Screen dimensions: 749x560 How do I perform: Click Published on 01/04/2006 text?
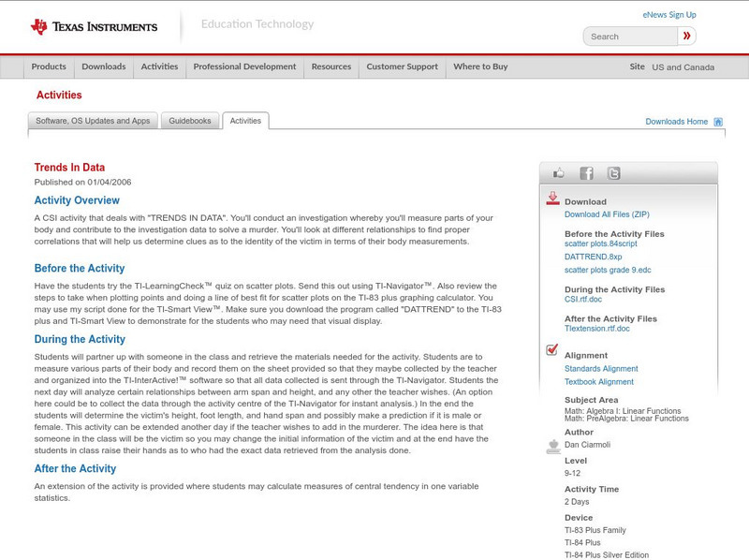[x=82, y=182]
